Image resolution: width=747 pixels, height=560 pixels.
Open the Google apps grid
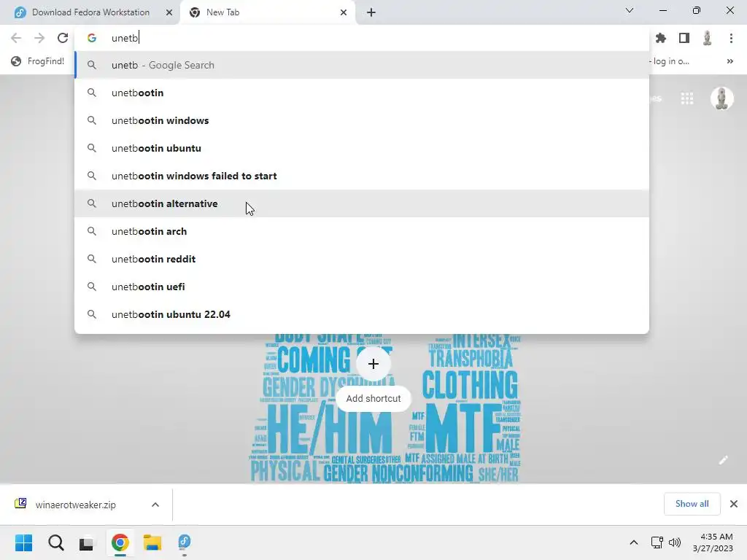click(x=687, y=98)
